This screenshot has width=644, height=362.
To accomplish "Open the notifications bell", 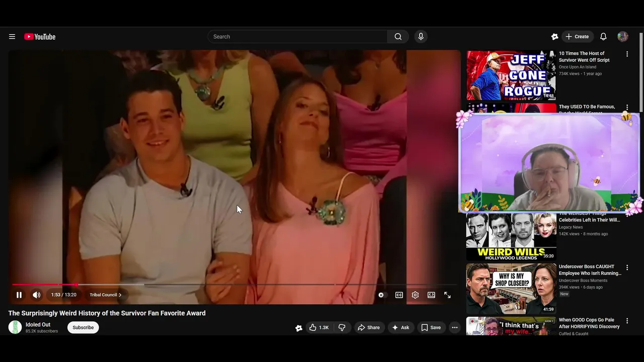I will [603, 37].
